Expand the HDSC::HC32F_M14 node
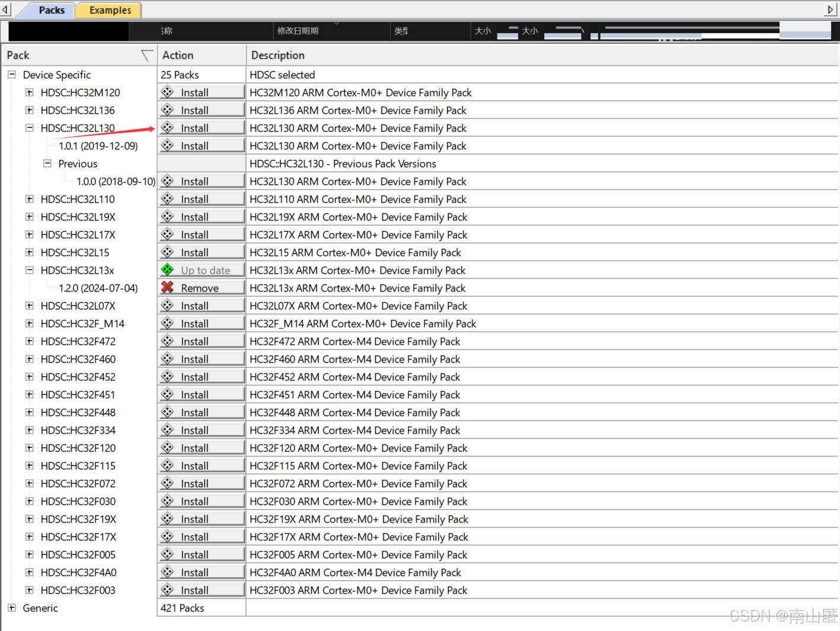 point(29,323)
